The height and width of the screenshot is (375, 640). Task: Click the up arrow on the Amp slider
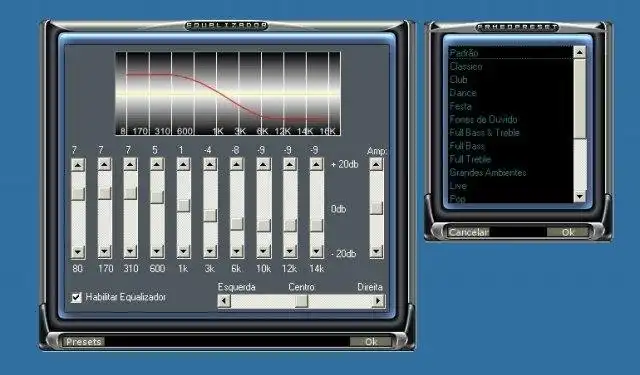click(x=376, y=165)
